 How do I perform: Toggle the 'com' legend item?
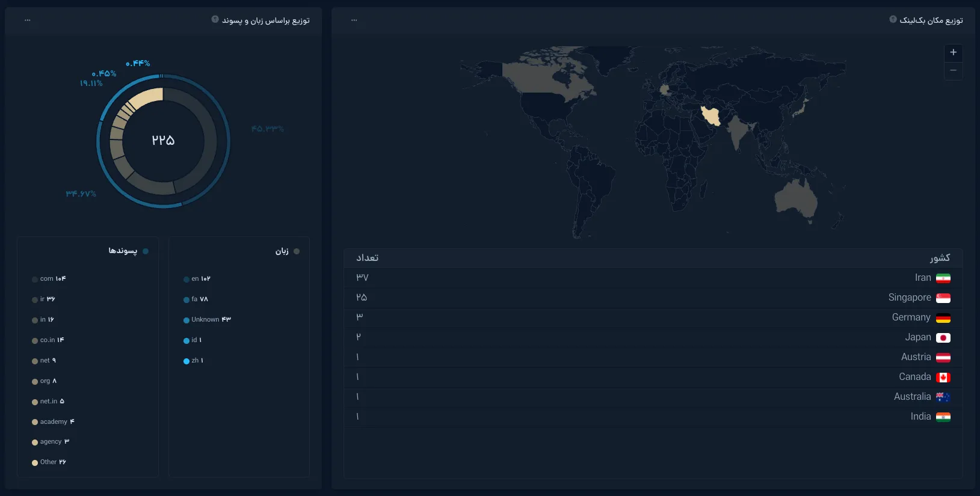click(x=49, y=279)
